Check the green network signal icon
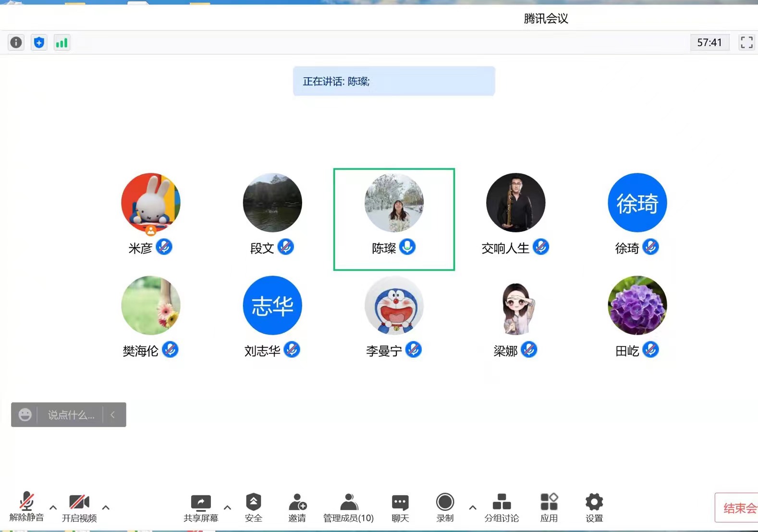The image size is (758, 532). click(x=62, y=43)
